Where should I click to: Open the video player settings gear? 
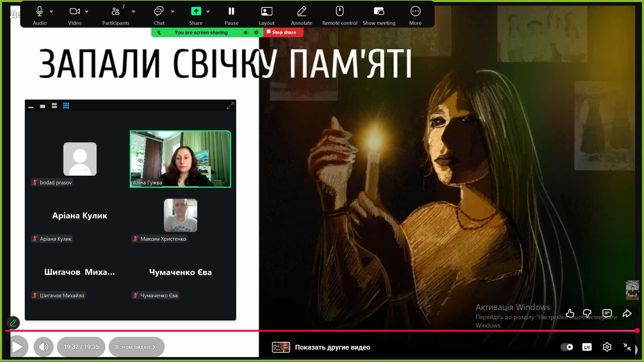[607, 347]
